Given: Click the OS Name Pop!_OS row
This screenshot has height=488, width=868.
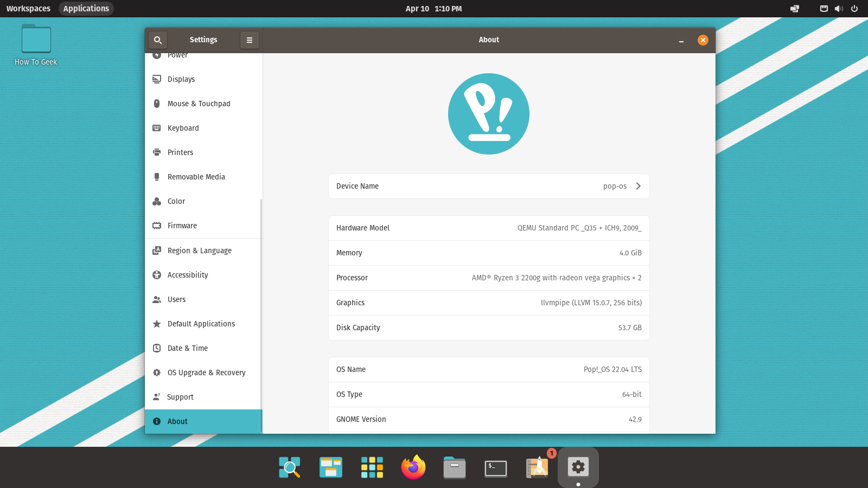Looking at the screenshot, I should pyautogui.click(x=489, y=370).
